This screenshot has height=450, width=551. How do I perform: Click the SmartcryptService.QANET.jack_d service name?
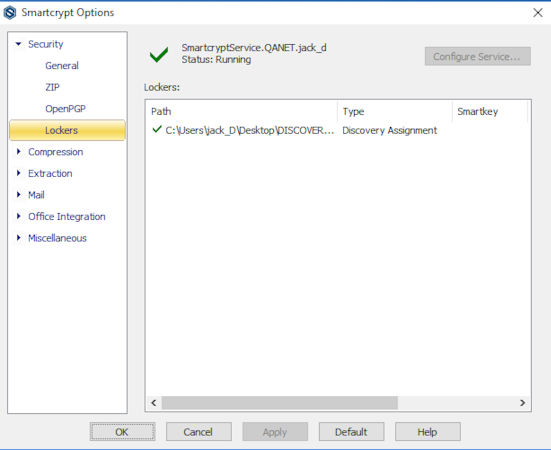(254, 48)
